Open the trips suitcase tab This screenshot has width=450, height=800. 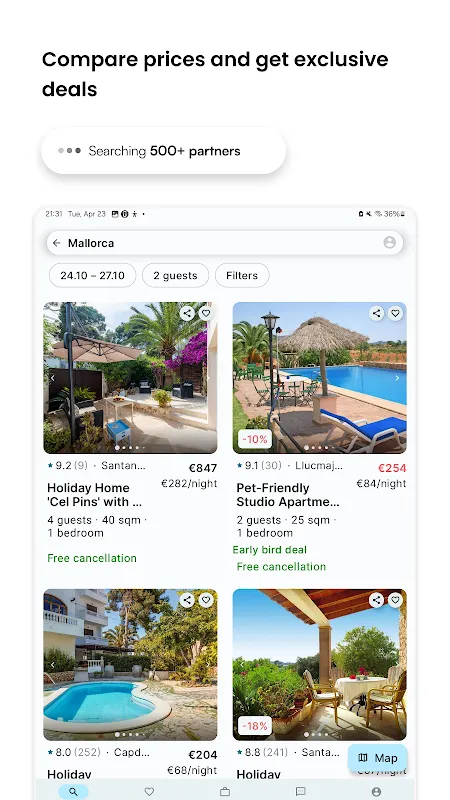click(225, 792)
